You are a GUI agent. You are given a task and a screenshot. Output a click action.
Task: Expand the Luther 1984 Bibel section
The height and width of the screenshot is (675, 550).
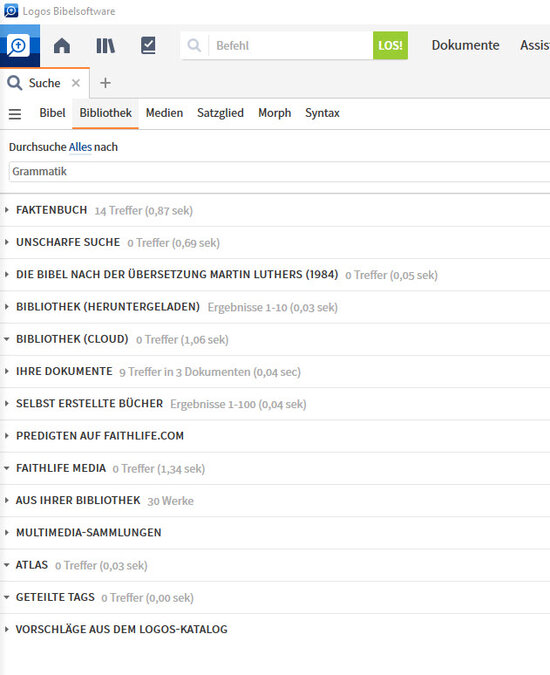coord(6,275)
